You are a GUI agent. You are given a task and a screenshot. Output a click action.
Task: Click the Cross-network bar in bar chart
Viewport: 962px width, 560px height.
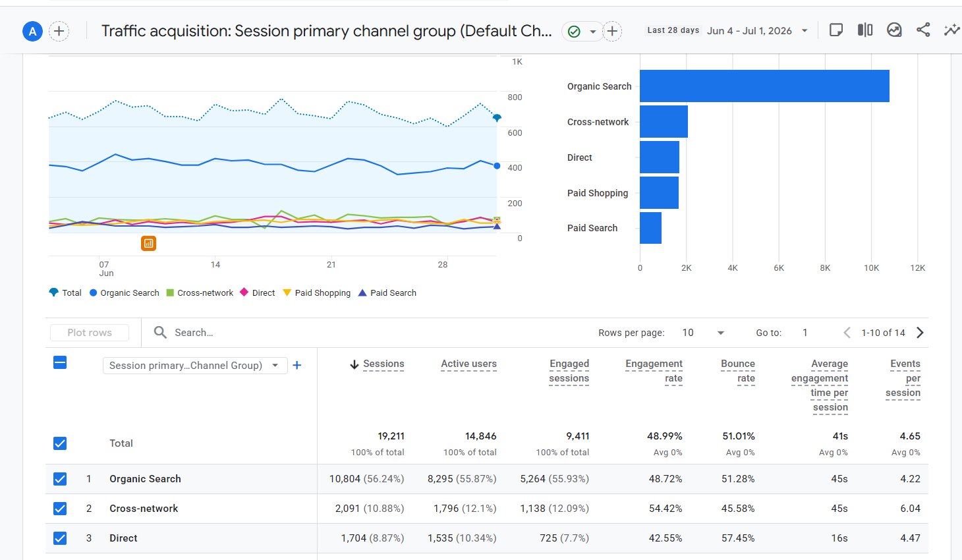664,122
